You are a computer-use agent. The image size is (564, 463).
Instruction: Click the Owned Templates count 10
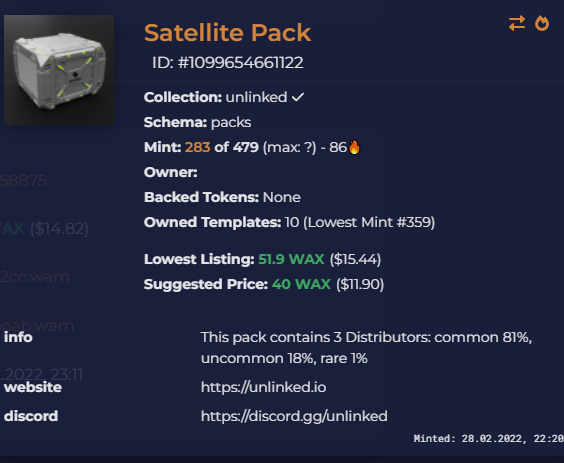[x=292, y=222]
